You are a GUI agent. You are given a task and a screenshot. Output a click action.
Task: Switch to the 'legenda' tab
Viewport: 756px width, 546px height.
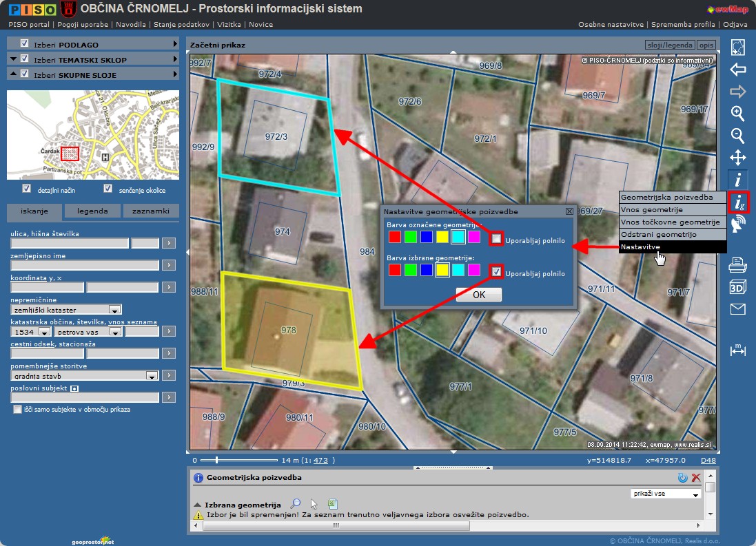[x=92, y=211]
